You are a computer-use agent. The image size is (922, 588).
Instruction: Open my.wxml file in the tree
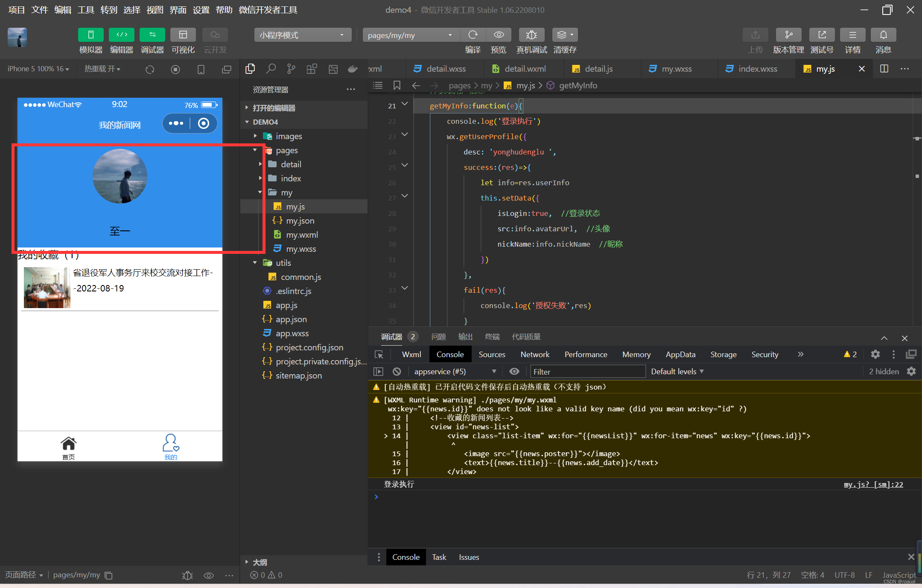(302, 235)
